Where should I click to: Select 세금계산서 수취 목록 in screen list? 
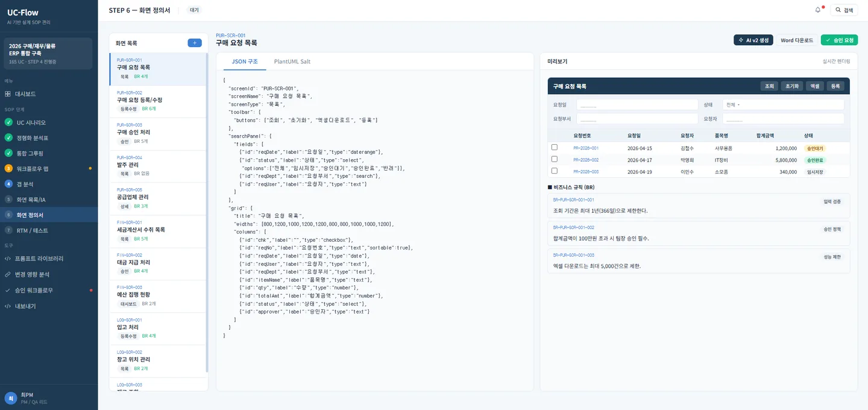pyautogui.click(x=157, y=232)
